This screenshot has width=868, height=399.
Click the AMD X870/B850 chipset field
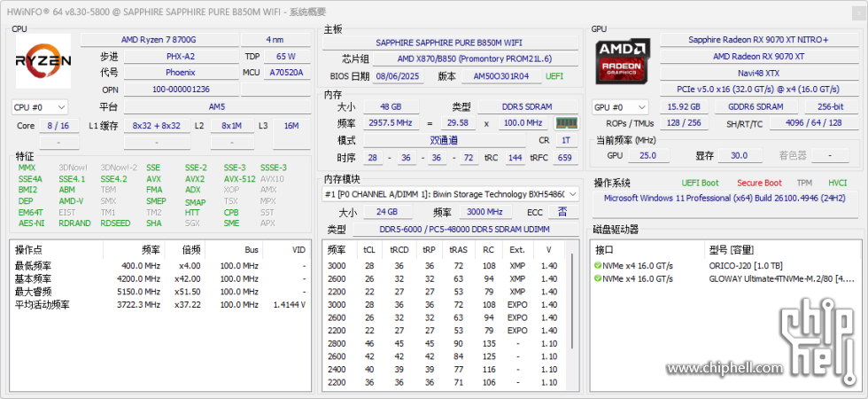tap(475, 59)
